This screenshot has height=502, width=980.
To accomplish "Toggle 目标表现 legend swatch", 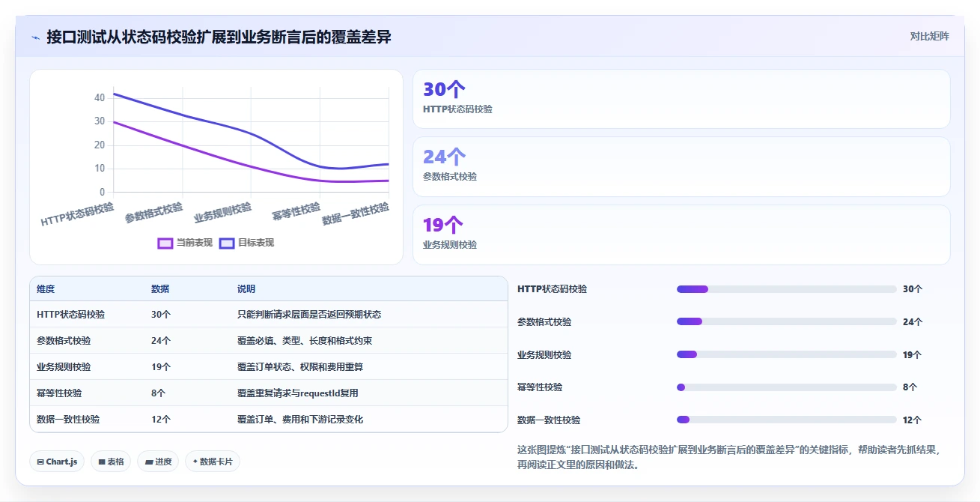I will pyautogui.click(x=227, y=243).
